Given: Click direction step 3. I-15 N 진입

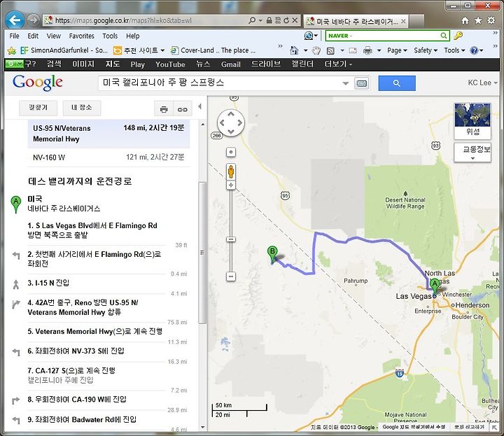Looking at the screenshot, I should pyautogui.click(x=48, y=283).
